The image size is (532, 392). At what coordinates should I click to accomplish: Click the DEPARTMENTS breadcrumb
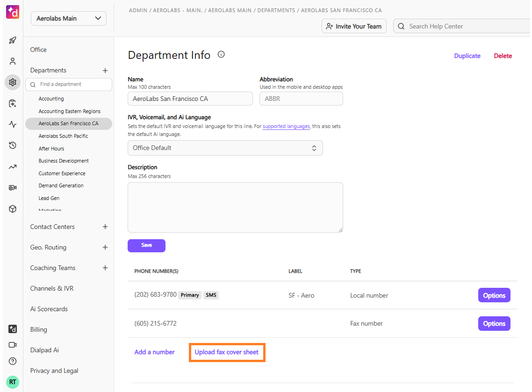(276, 10)
